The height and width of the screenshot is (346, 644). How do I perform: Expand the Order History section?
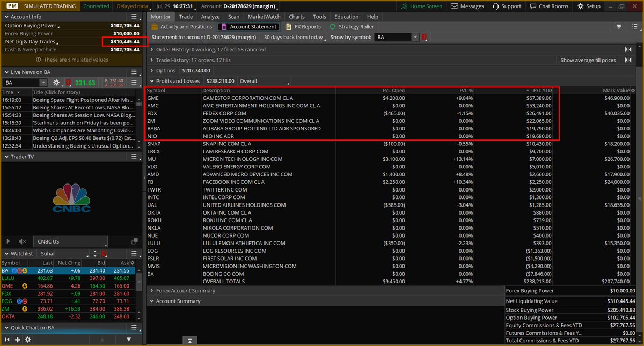[x=151, y=49]
